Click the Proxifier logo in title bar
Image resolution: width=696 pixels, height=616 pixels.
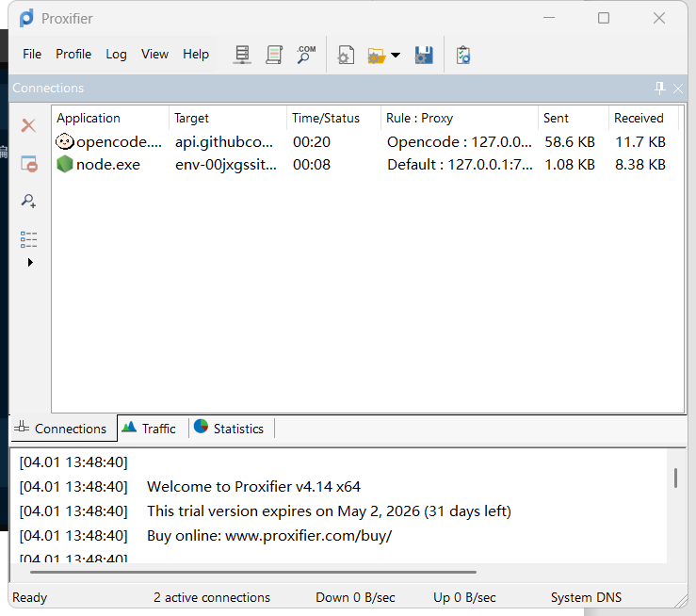click(x=26, y=18)
